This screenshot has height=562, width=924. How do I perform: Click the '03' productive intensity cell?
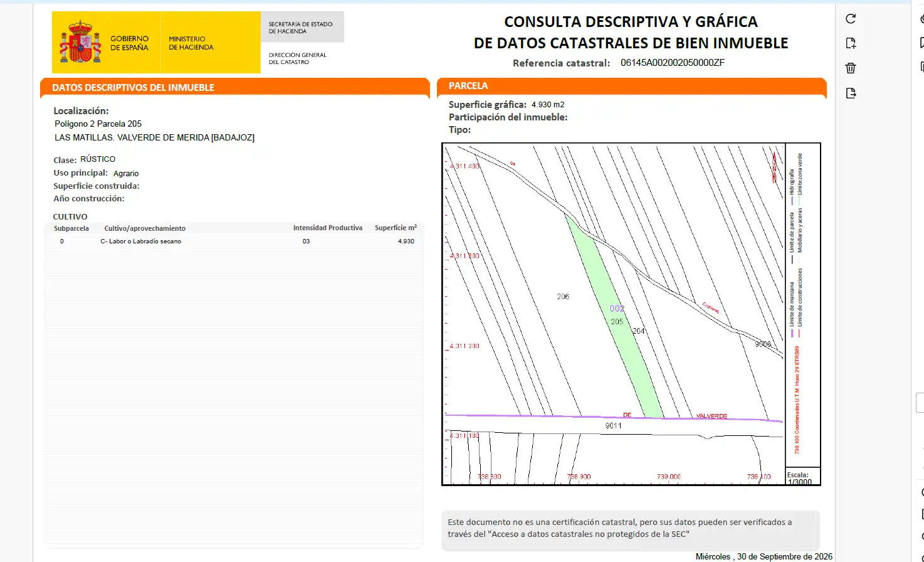pos(306,241)
